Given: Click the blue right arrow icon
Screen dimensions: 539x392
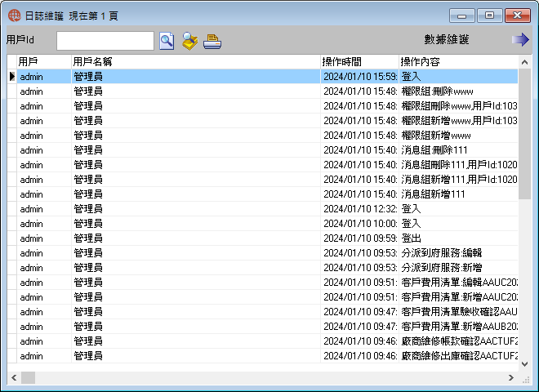Looking at the screenshot, I should (x=520, y=39).
